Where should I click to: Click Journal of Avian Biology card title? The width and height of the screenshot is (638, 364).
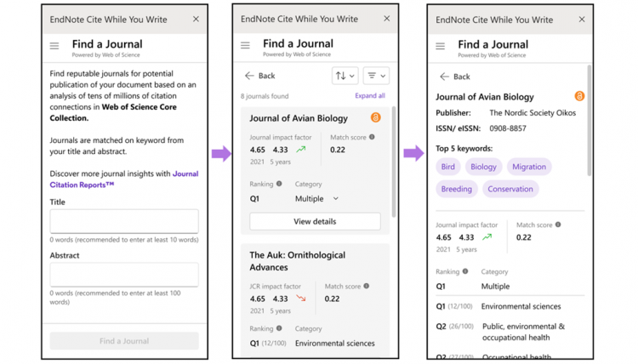[299, 118]
